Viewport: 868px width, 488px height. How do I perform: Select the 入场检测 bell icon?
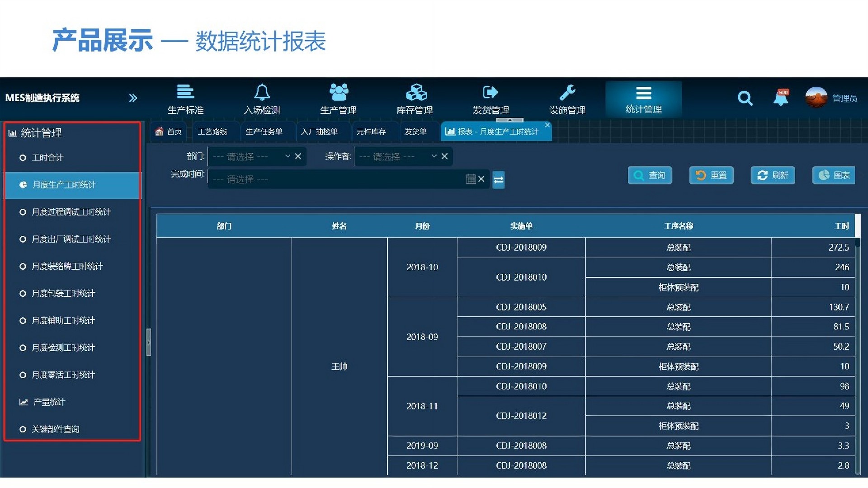click(x=262, y=93)
